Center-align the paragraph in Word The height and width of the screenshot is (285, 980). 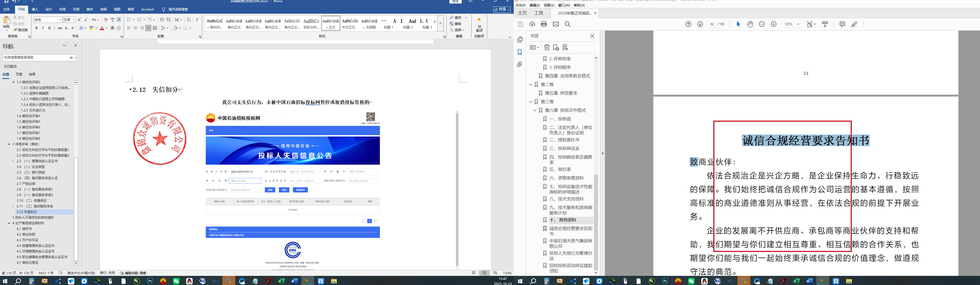[x=135, y=28]
